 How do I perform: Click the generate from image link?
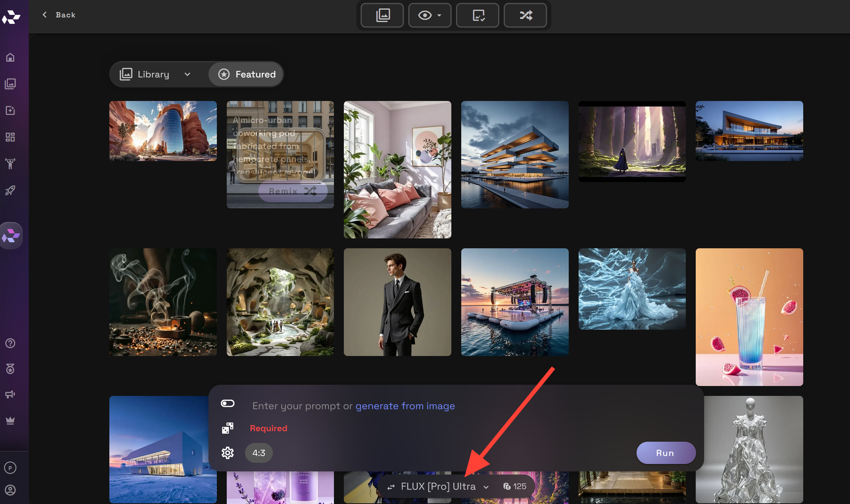pos(405,406)
